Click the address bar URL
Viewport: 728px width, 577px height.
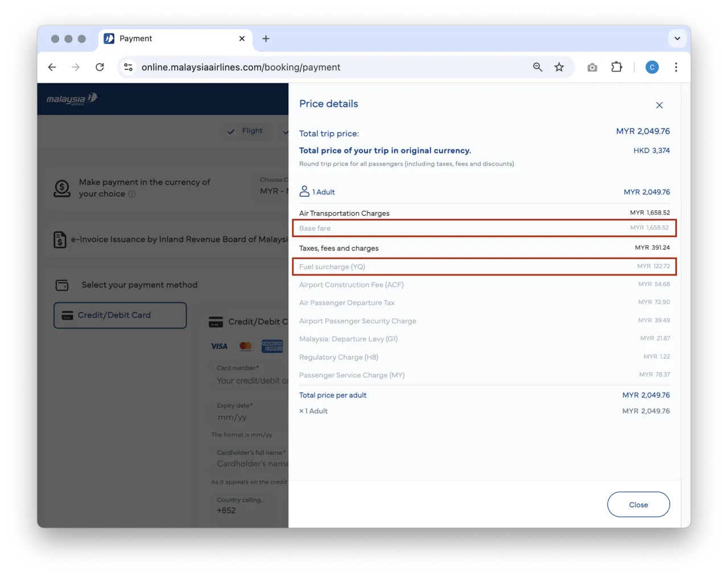[241, 67]
